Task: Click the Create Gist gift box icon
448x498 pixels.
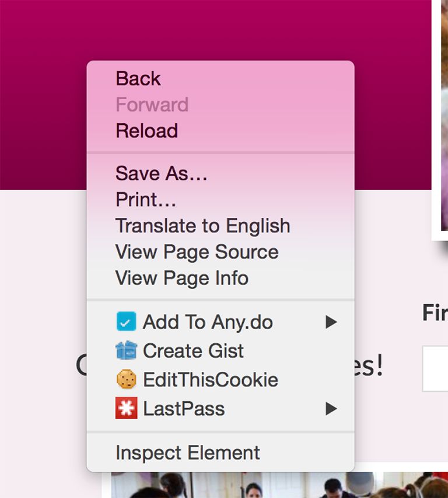Action: pos(126,350)
